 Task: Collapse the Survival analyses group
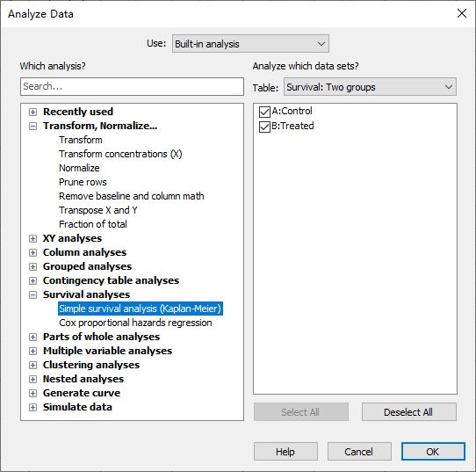coord(32,295)
